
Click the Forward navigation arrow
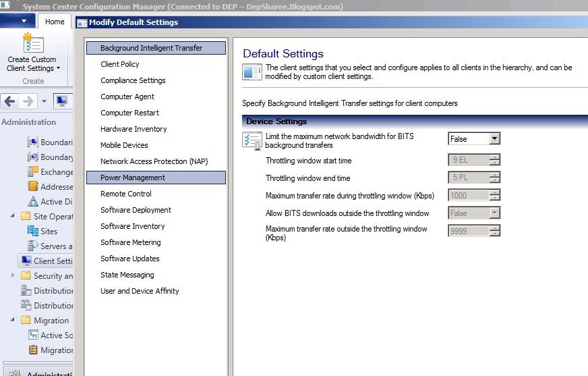pos(28,101)
